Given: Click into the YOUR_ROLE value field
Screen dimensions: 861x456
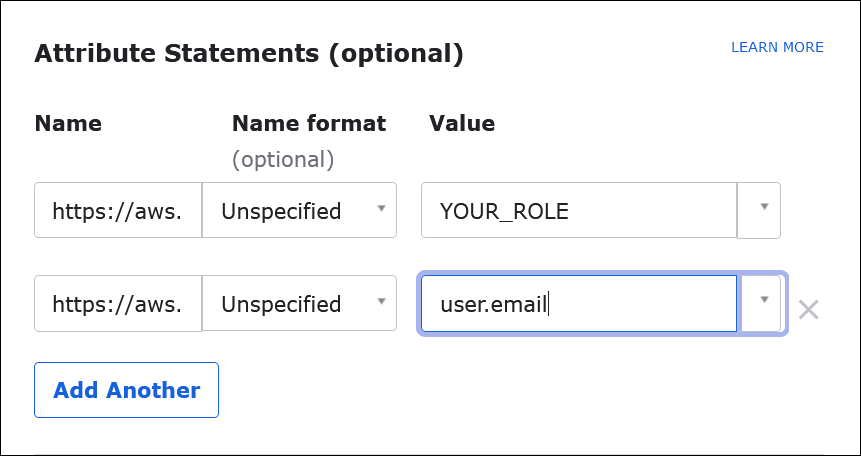Looking at the screenshot, I should [578, 211].
